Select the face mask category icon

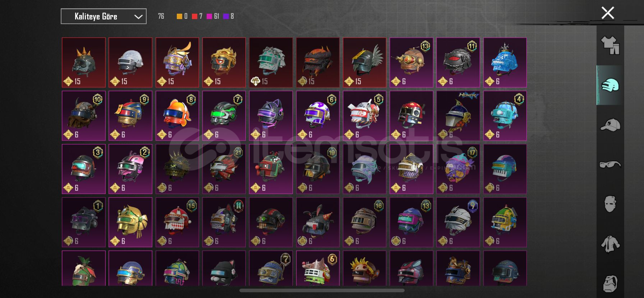[610, 204]
